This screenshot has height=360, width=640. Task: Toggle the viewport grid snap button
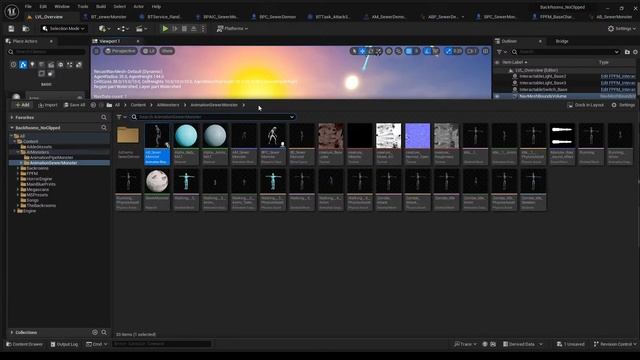[x=409, y=51]
